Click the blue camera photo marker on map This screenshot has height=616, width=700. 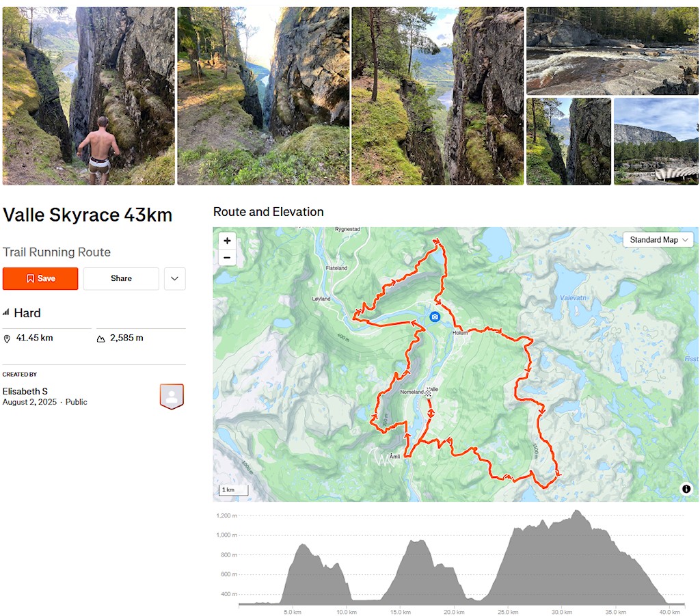point(434,317)
